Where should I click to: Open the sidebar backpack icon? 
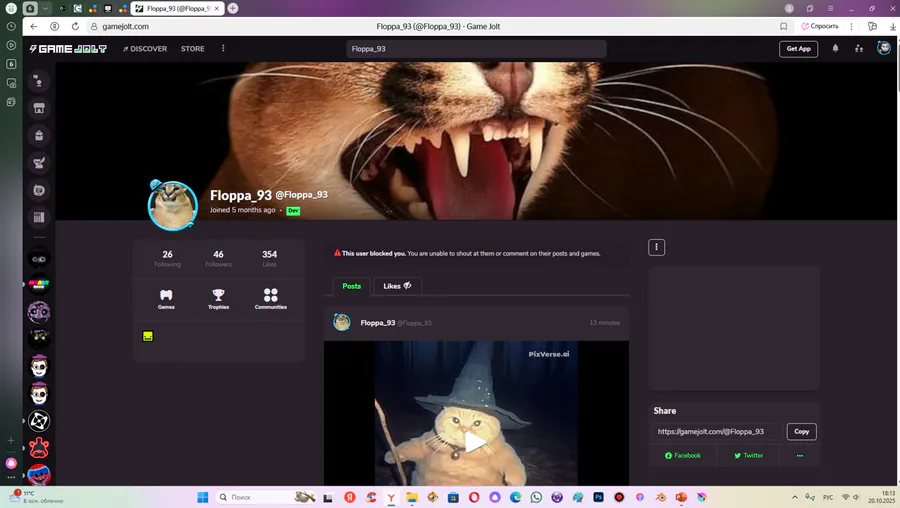[x=39, y=135]
